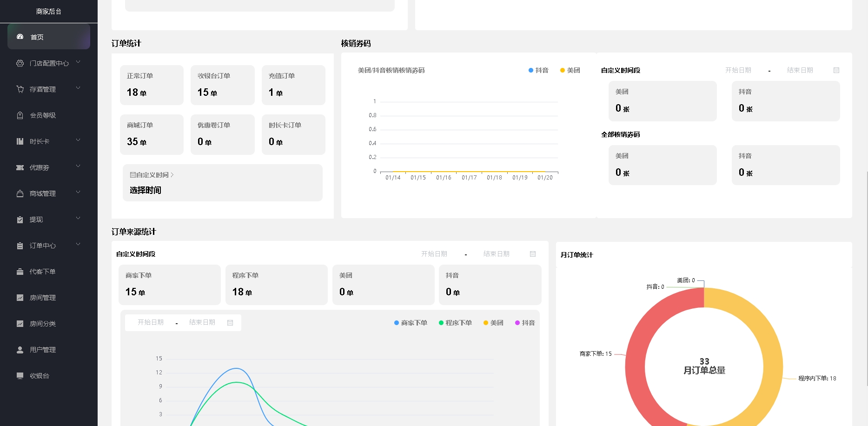
Task: Expand the 订单中心 submenu arrow
Action: 78,244
